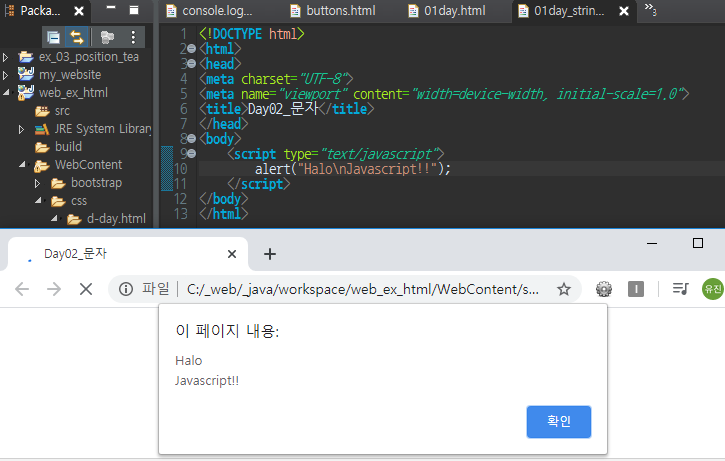Select JRE System Library item
The image size is (725, 461).
click(x=94, y=129)
